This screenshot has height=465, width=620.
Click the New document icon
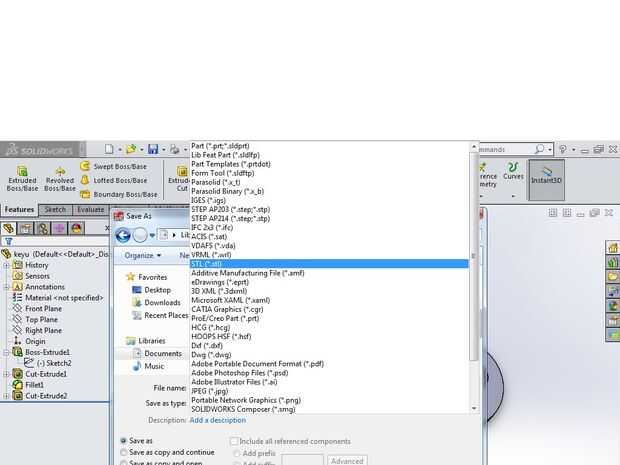point(109,149)
